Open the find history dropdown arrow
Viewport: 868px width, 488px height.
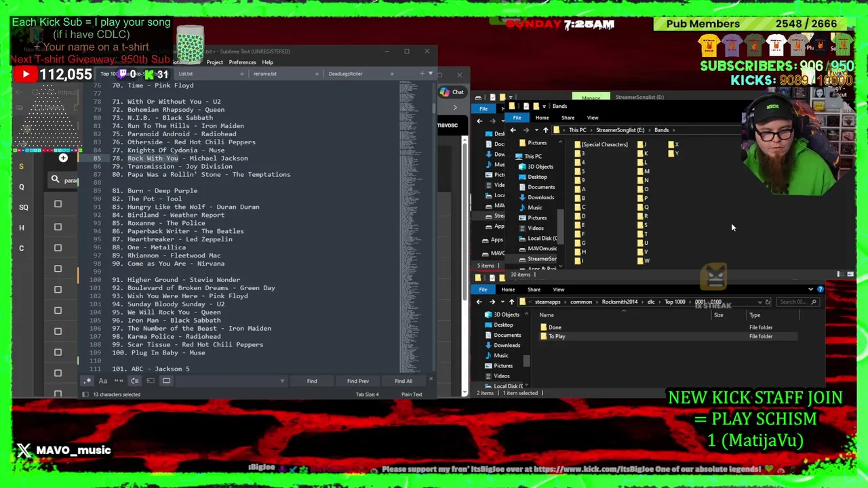click(283, 381)
